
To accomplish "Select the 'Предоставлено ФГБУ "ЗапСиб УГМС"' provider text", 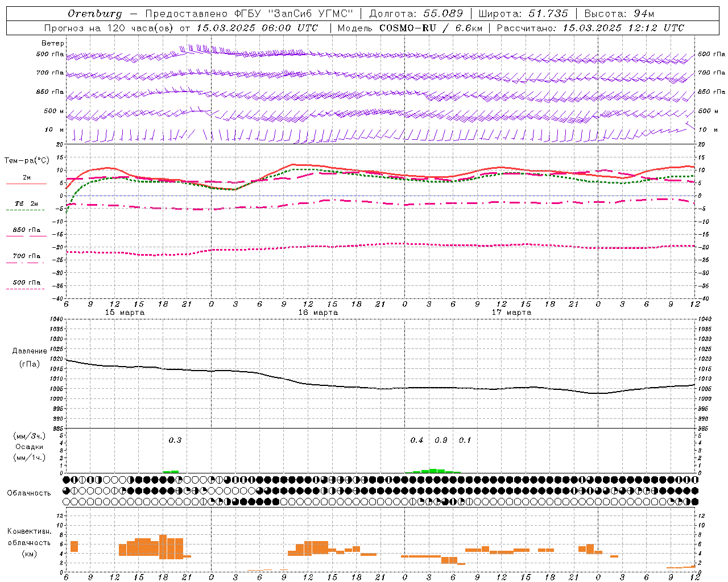I will (x=249, y=14).
